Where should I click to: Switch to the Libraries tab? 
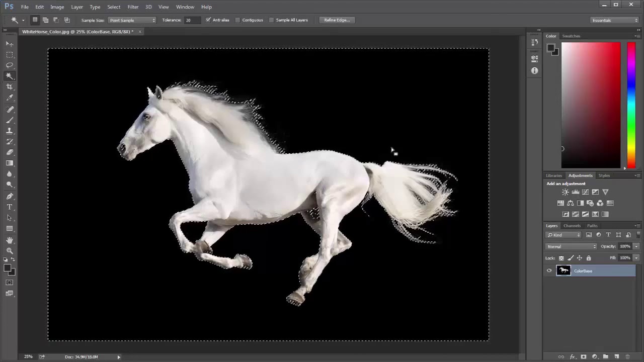554,175
